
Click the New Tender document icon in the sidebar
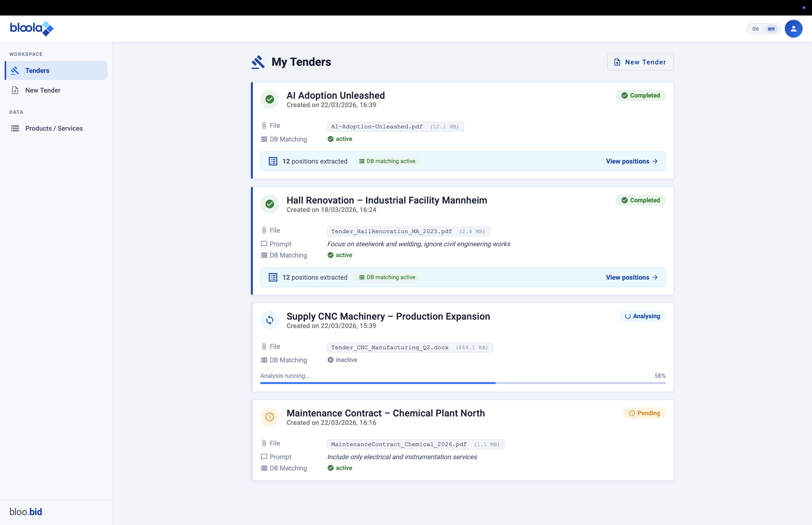(x=15, y=90)
